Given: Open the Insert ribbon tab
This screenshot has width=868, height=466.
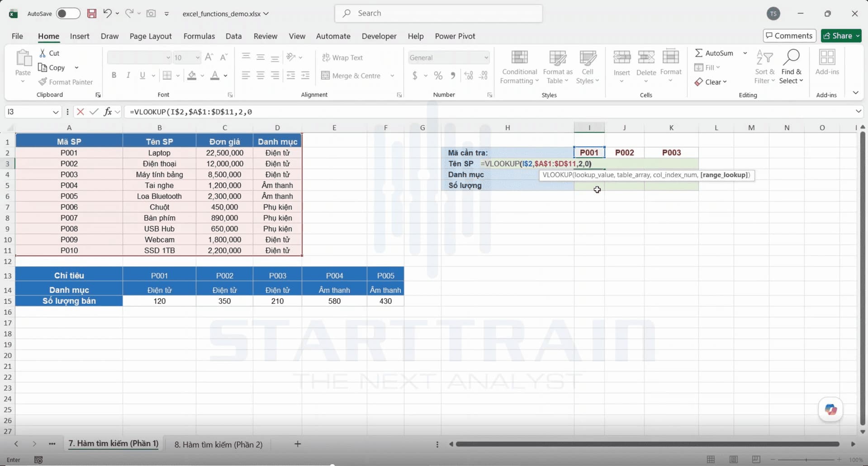Looking at the screenshot, I should (80, 36).
